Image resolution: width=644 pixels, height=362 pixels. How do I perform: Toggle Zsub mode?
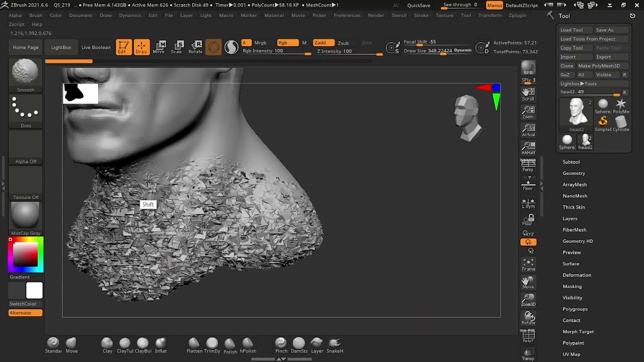click(x=343, y=43)
